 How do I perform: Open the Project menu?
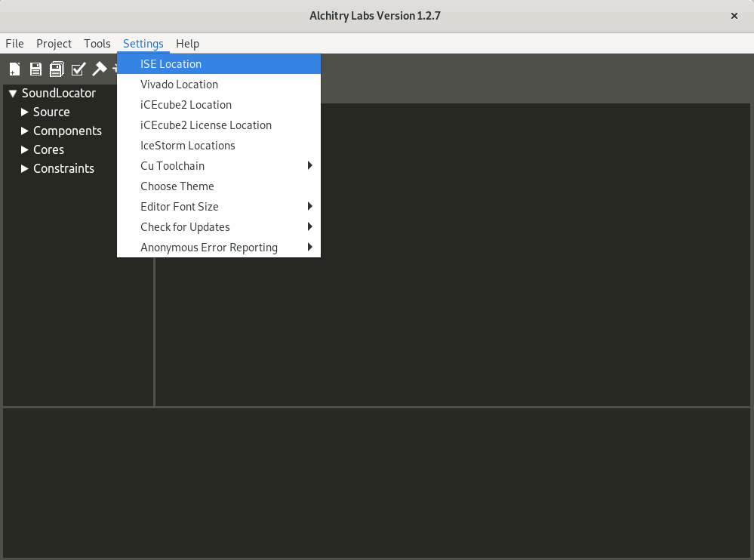[54, 44]
